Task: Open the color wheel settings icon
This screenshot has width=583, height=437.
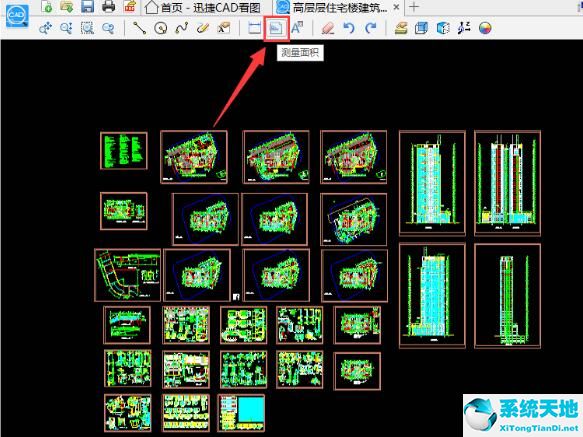Action: click(x=485, y=28)
